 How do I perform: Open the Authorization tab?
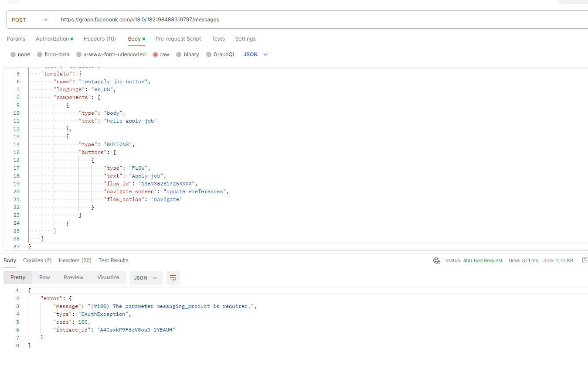54,39
